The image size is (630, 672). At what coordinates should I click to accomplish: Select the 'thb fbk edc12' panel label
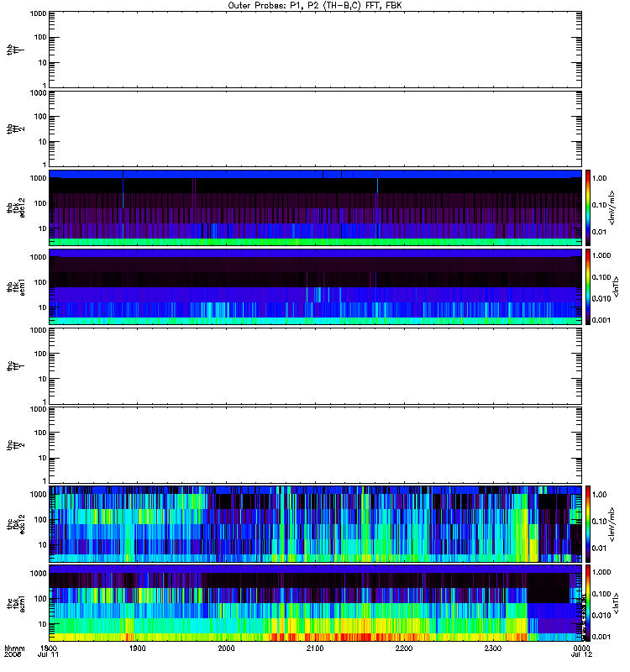click(15, 207)
